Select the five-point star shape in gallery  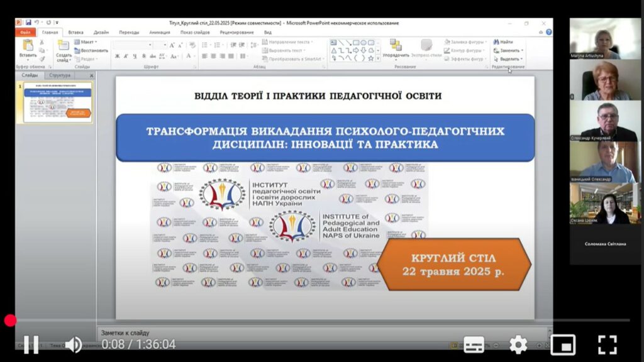click(370, 58)
